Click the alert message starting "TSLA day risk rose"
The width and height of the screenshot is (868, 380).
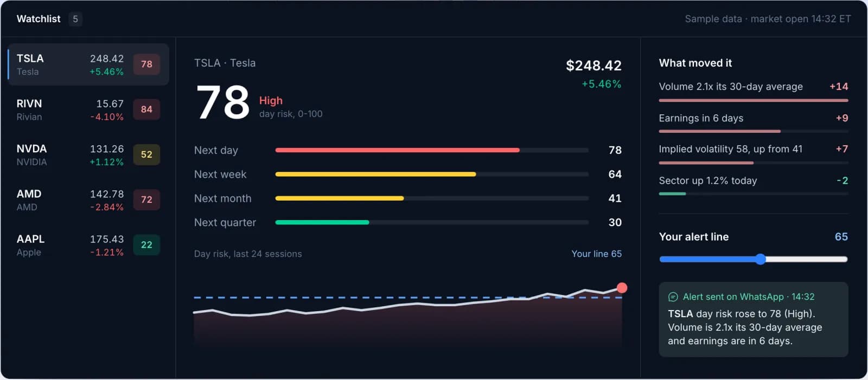745,327
